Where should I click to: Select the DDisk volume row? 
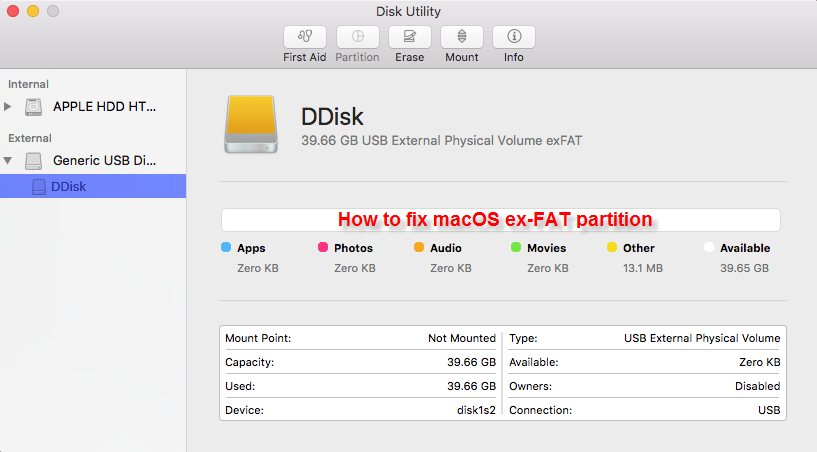coord(93,186)
